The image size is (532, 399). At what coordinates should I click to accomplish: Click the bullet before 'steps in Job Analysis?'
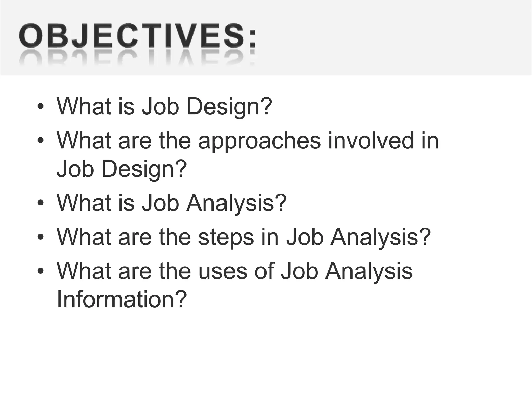click(40, 237)
